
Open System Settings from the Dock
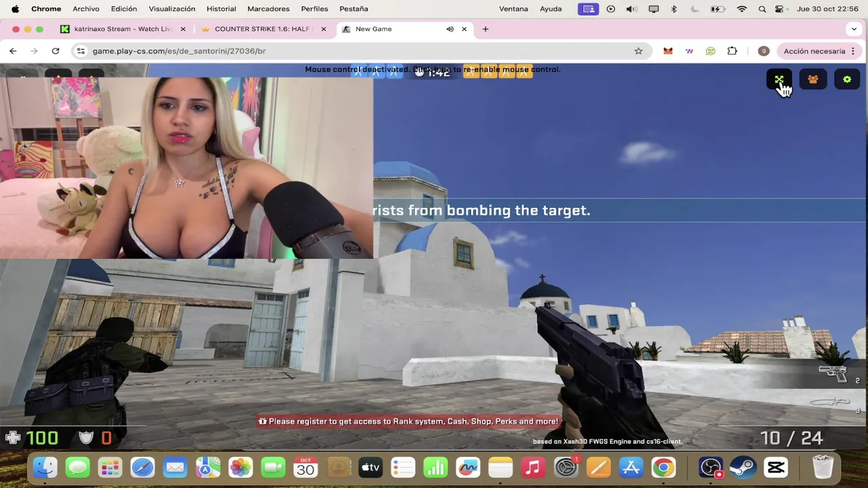[566, 468]
